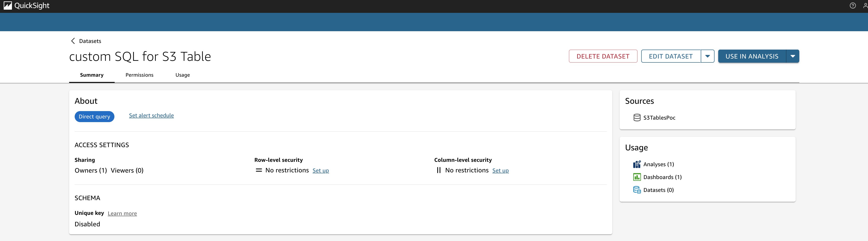
Task: Click the Use in Analysis button
Action: click(752, 56)
